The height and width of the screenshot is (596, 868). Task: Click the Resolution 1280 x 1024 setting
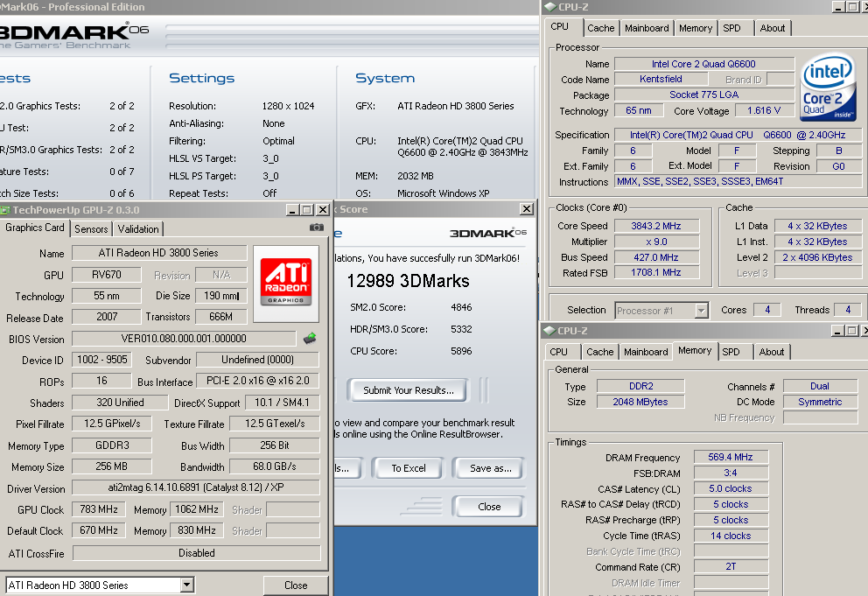point(288,106)
